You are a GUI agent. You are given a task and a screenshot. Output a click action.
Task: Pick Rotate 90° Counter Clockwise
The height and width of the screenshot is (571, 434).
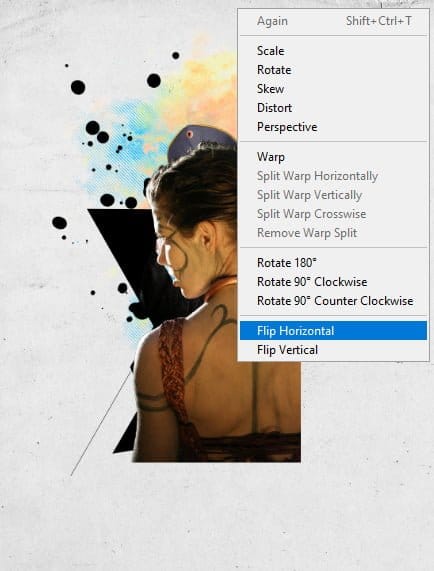click(333, 301)
